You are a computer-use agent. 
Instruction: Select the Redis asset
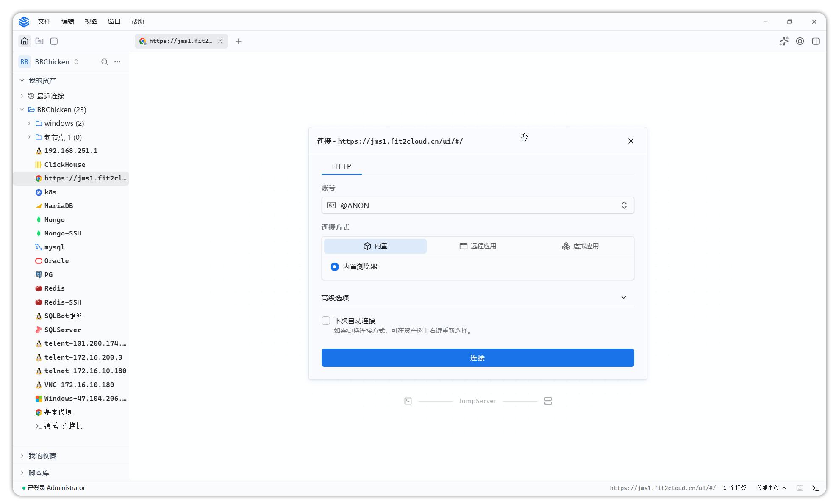(71, 288)
